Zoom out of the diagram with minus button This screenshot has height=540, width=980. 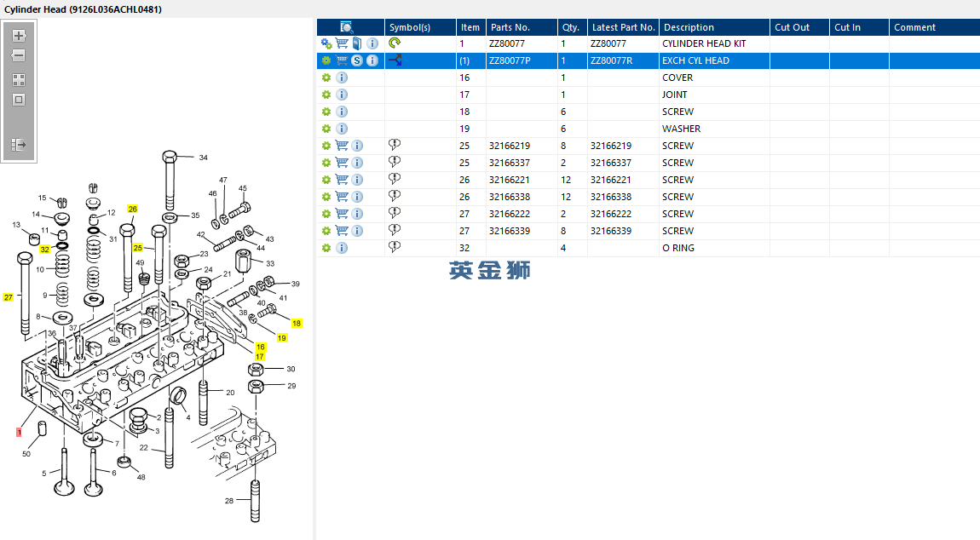pyautogui.click(x=19, y=55)
